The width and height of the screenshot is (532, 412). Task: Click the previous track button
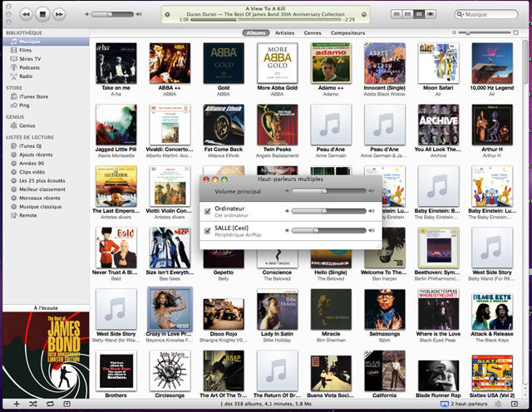pos(26,14)
